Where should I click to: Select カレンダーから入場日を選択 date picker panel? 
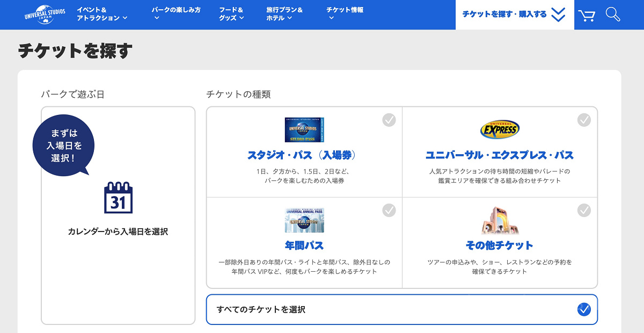point(118,215)
